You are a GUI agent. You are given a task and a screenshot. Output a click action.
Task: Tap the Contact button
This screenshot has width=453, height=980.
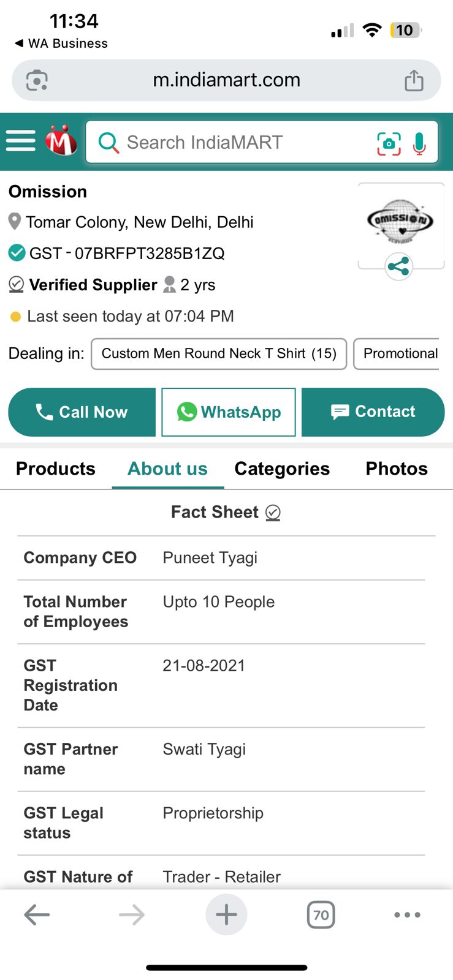point(373,412)
